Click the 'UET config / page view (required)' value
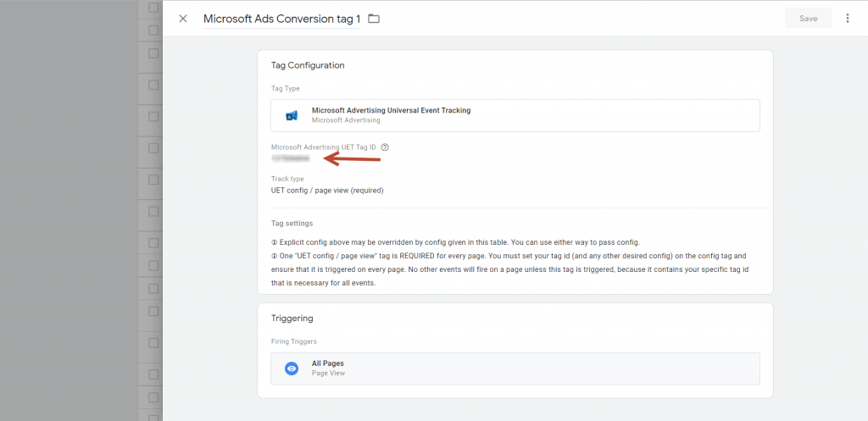868x421 pixels. point(327,191)
